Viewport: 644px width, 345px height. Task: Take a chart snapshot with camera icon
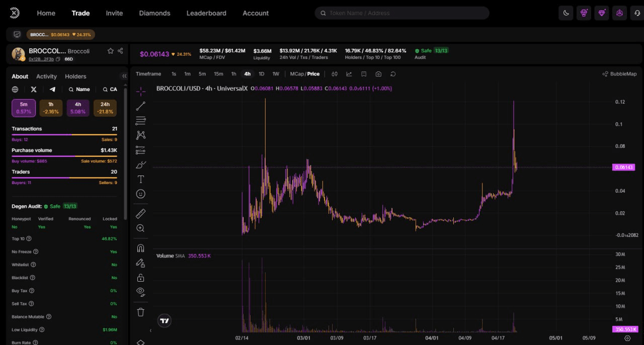click(378, 74)
